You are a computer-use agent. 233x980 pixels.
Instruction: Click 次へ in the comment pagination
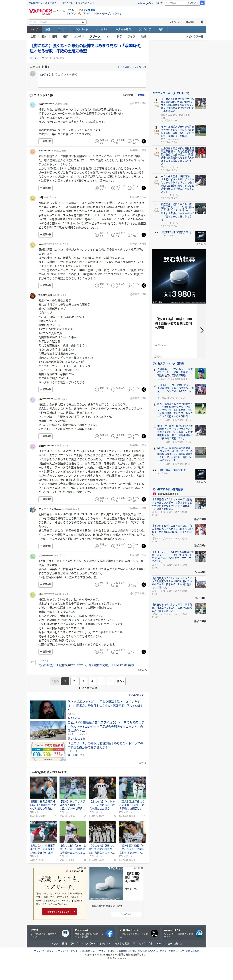coord(120,681)
